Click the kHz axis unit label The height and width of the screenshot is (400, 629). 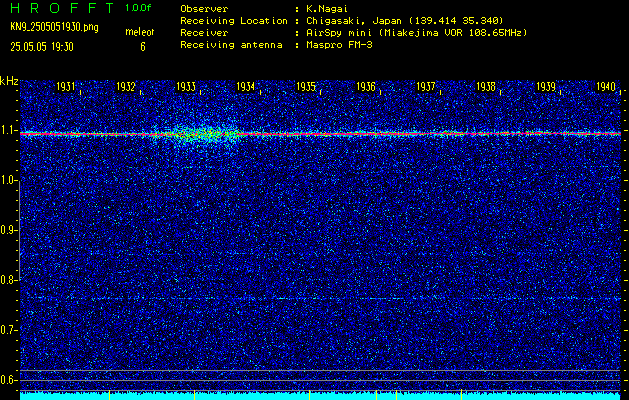click(9, 81)
